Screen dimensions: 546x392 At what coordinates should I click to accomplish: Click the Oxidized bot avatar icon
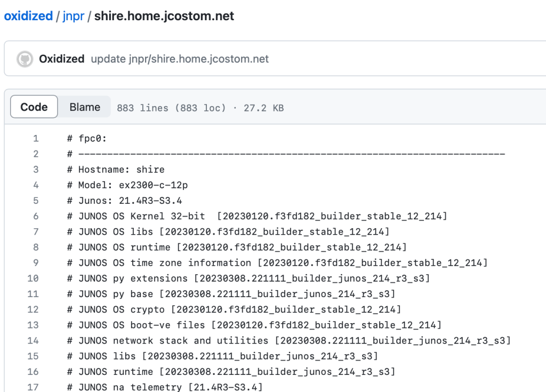click(25, 59)
